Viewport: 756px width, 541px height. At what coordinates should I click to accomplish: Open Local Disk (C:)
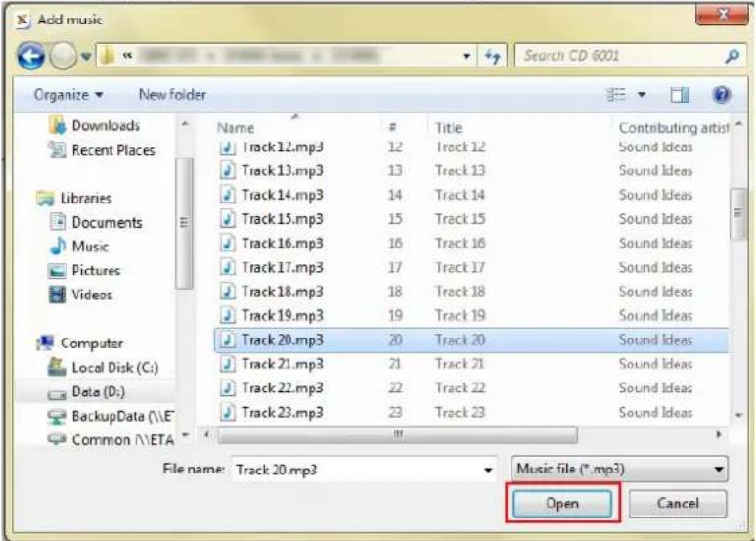click(103, 368)
